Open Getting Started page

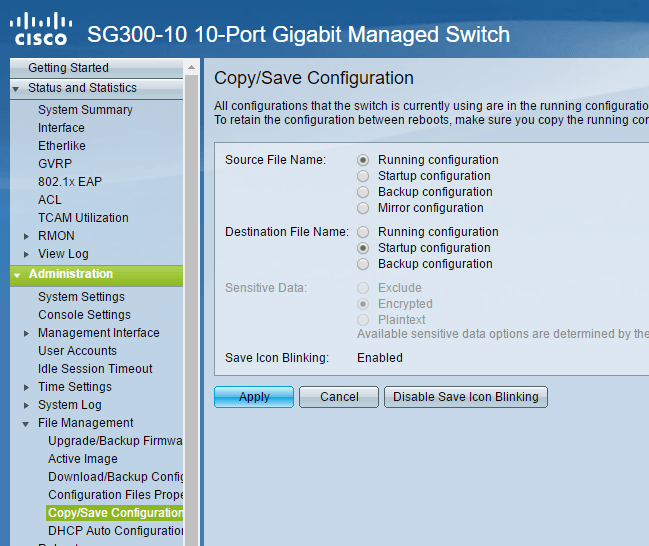click(x=68, y=68)
